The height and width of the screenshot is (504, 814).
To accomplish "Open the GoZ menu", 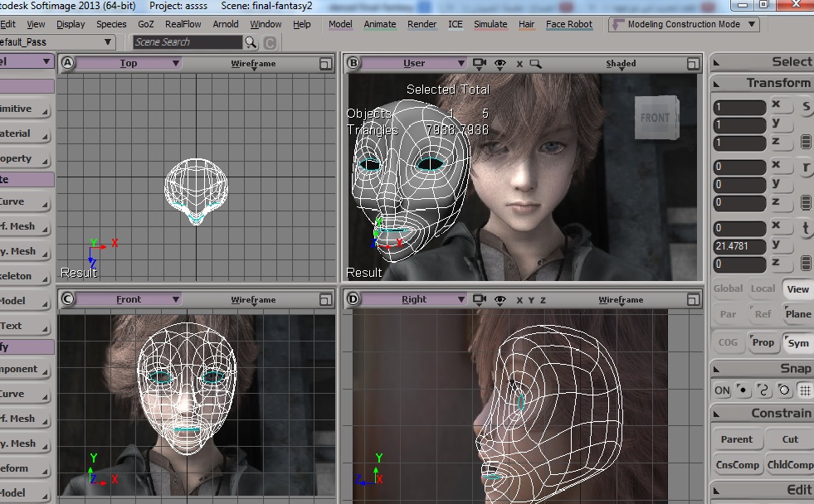I will pos(146,24).
